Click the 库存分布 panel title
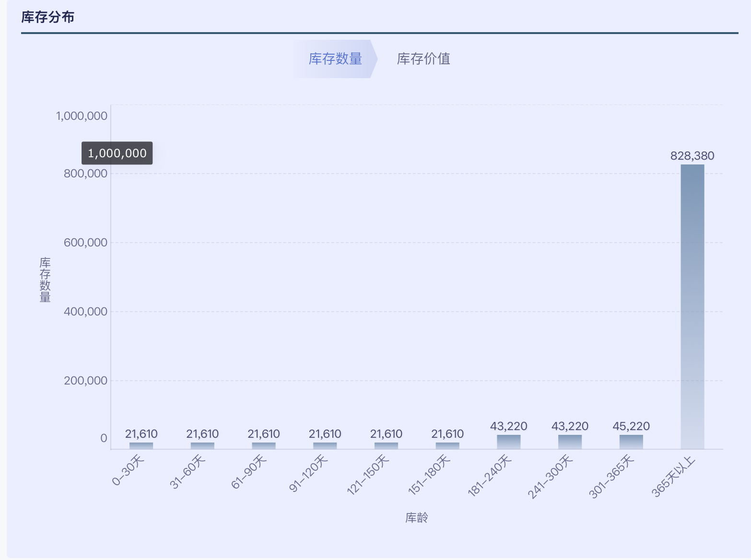This screenshot has width=751, height=560. pos(48,17)
